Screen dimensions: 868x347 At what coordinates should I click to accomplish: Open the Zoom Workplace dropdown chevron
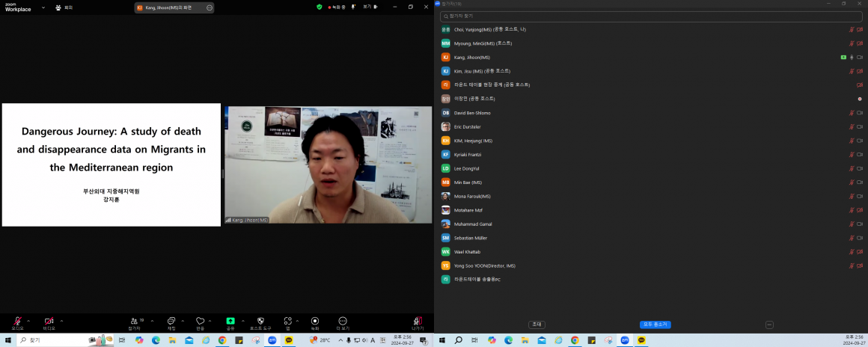pyautogui.click(x=43, y=7)
